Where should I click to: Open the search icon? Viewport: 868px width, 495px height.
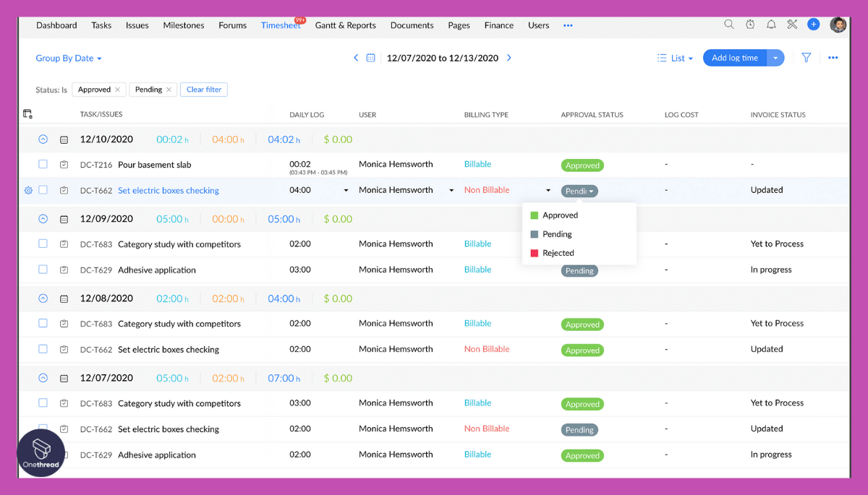pyautogui.click(x=728, y=24)
